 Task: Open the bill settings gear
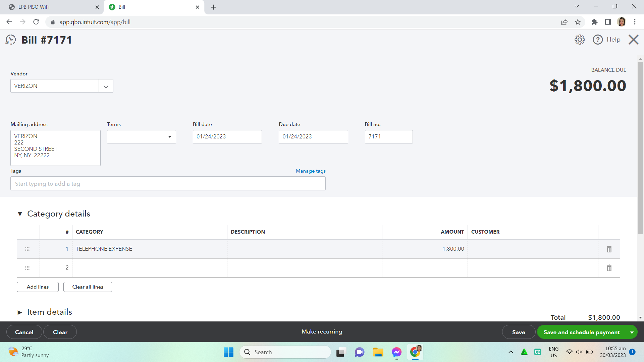pyautogui.click(x=579, y=40)
